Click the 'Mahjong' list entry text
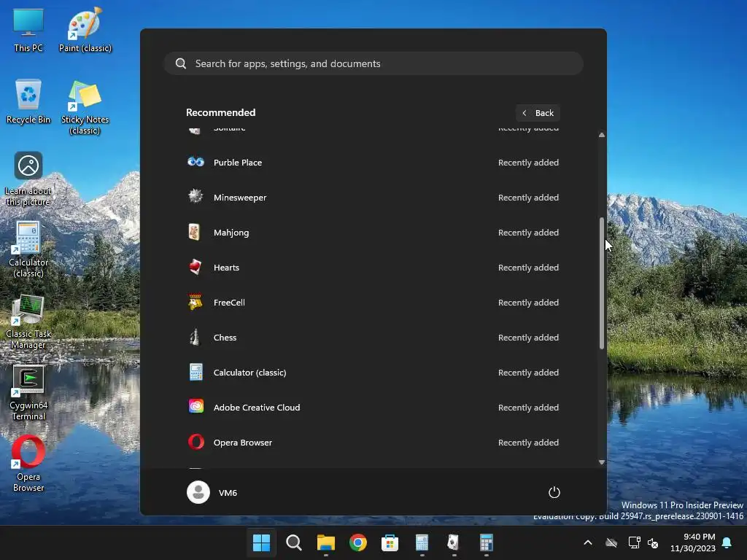Image resolution: width=747 pixels, height=560 pixels. click(231, 233)
